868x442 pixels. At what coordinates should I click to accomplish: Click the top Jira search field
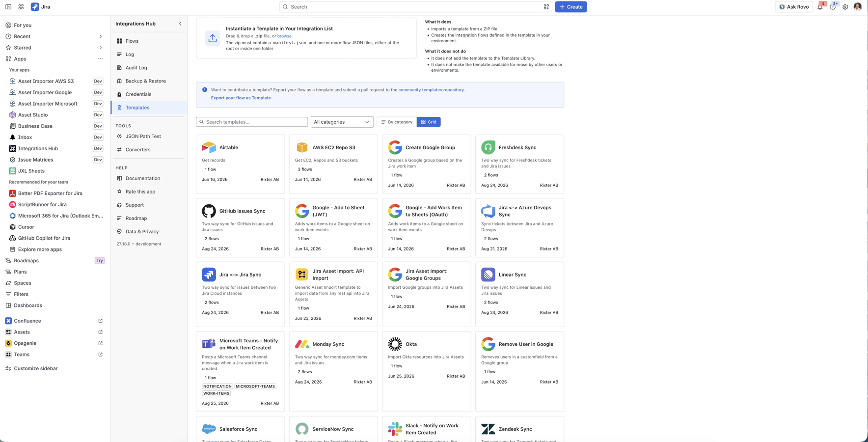pyautogui.click(x=416, y=7)
